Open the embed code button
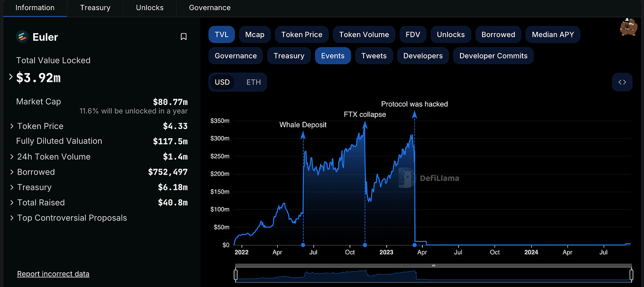Viewport: 644px width, 287px height. pos(622,82)
